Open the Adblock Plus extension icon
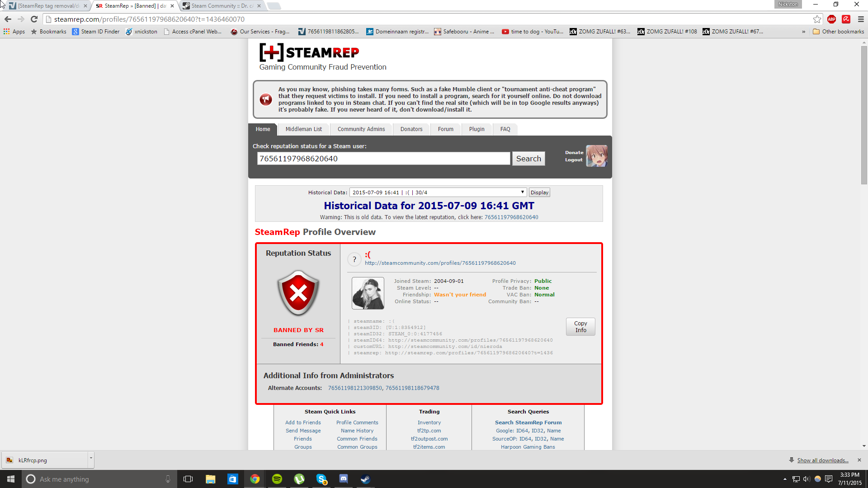868x488 pixels. tap(831, 19)
